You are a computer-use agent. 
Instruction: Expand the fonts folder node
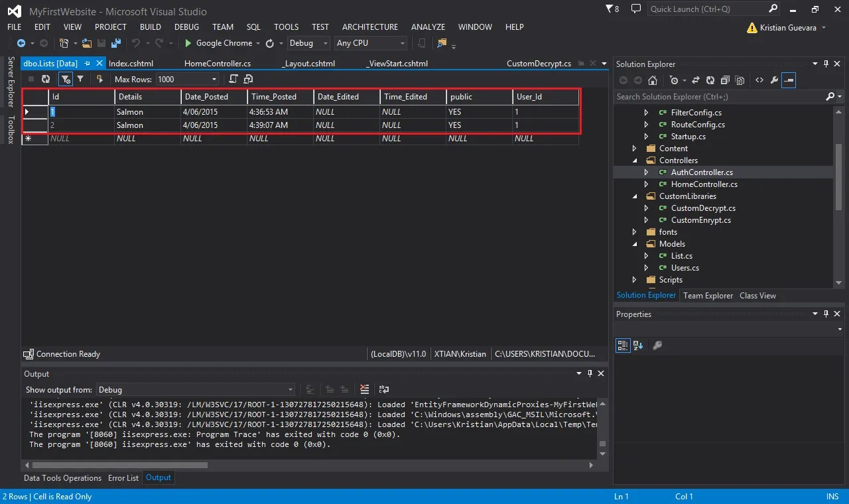point(634,232)
